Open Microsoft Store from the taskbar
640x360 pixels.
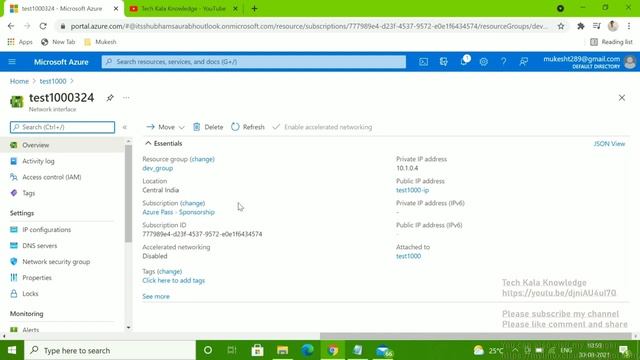point(258,350)
